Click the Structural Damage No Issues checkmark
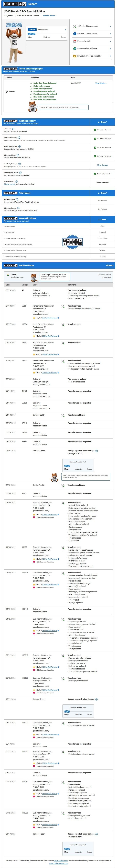This screenshot has width=117, height=868. (x=95, y=139)
